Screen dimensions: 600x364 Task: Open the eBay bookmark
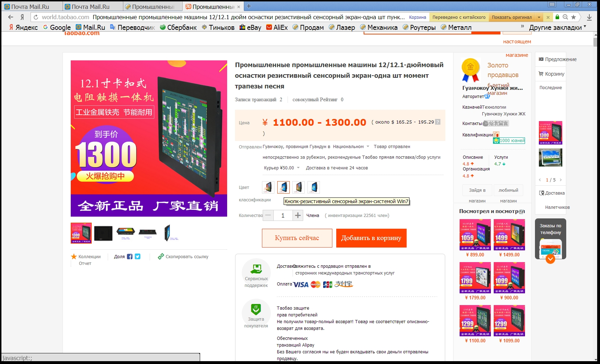250,27
